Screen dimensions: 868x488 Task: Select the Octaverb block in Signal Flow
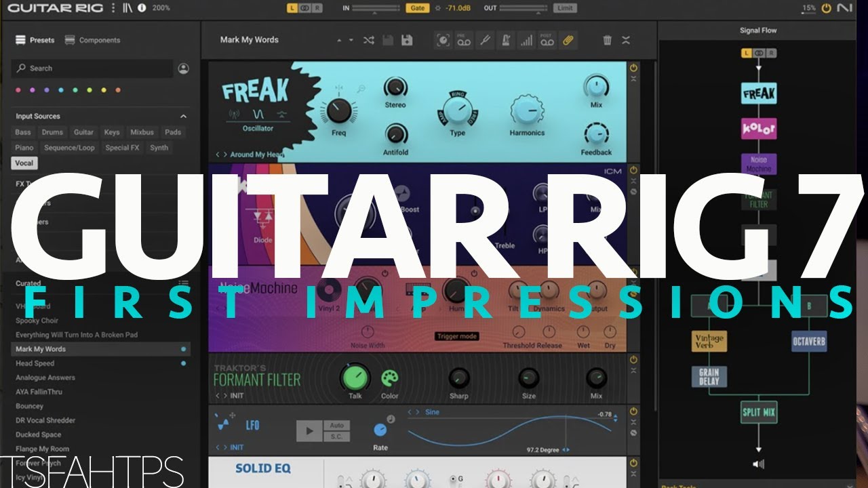[x=808, y=341]
